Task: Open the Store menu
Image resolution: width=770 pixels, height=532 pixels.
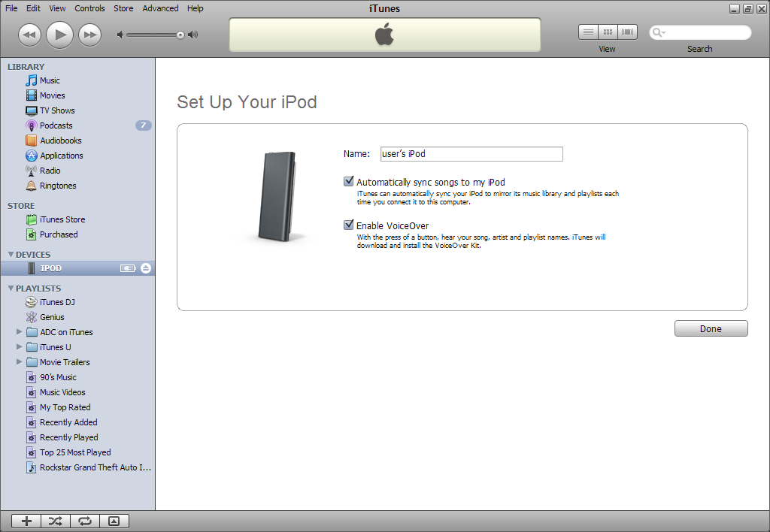Action: click(x=123, y=8)
